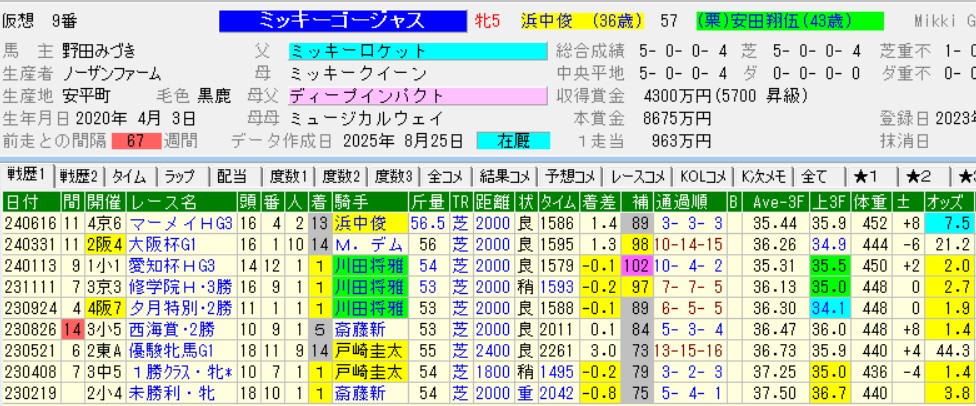Open the タイム tab
Screen dimensions: 976x406
[129, 176]
